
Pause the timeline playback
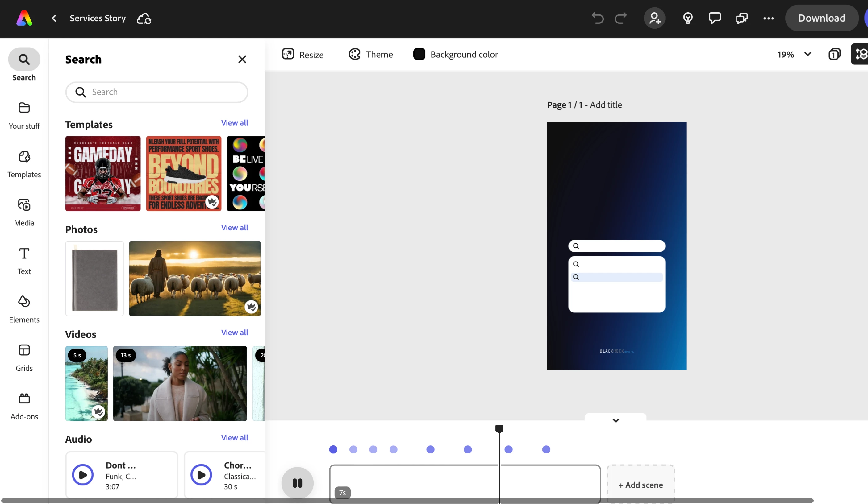(297, 483)
